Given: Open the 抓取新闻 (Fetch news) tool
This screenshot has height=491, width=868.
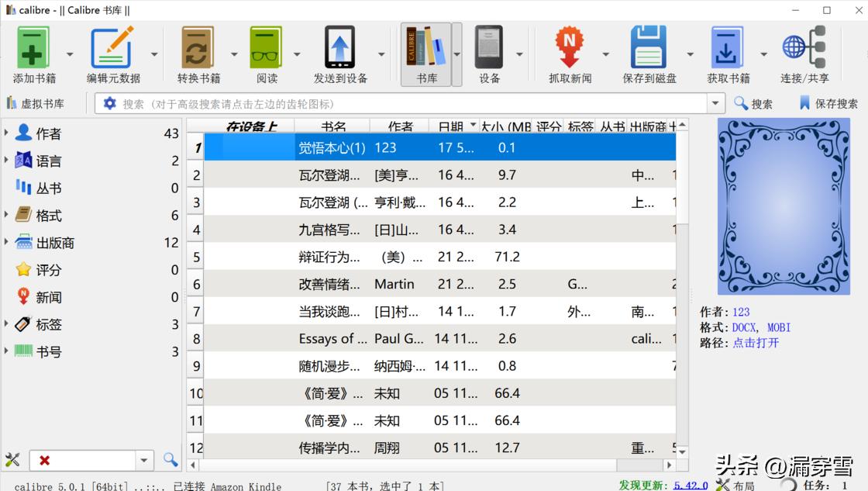Looking at the screenshot, I should coord(571,47).
